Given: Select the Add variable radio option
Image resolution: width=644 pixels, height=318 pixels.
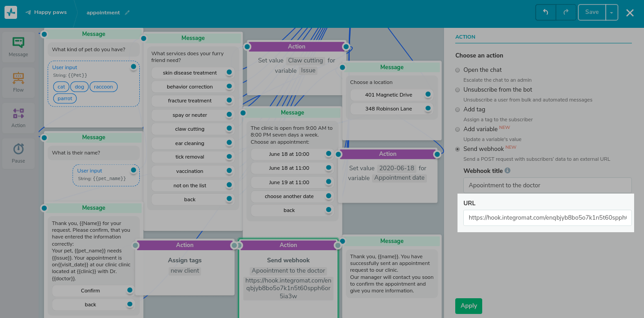Looking at the screenshot, I should click(457, 129).
